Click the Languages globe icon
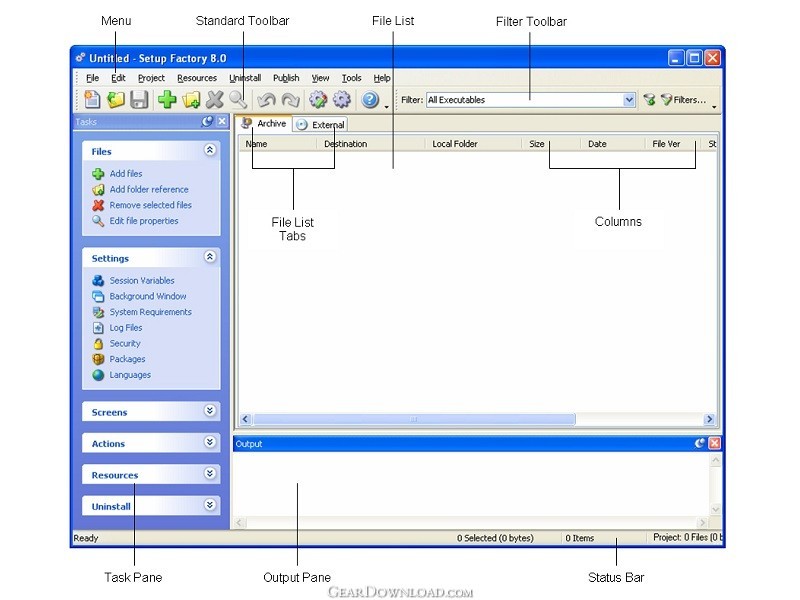The height and width of the screenshot is (600, 800). click(98, 375)
